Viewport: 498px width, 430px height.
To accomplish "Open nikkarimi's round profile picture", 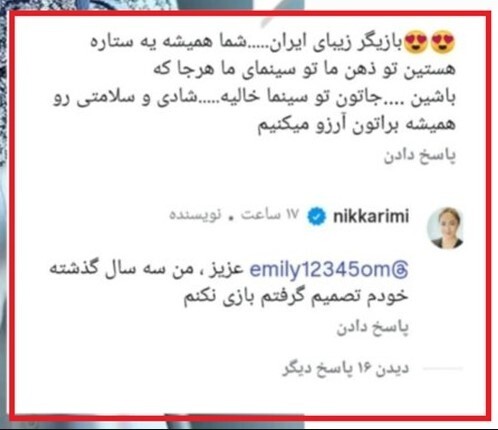I will pos(446,228).
